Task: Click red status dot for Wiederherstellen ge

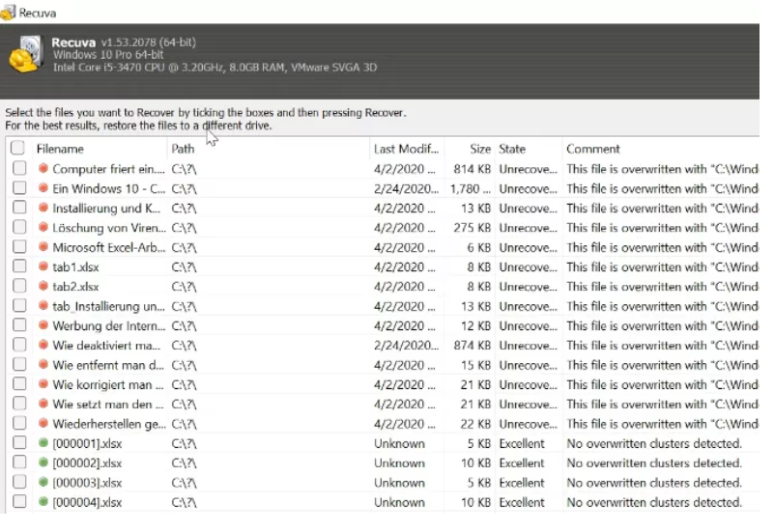Action: point(43,424)
